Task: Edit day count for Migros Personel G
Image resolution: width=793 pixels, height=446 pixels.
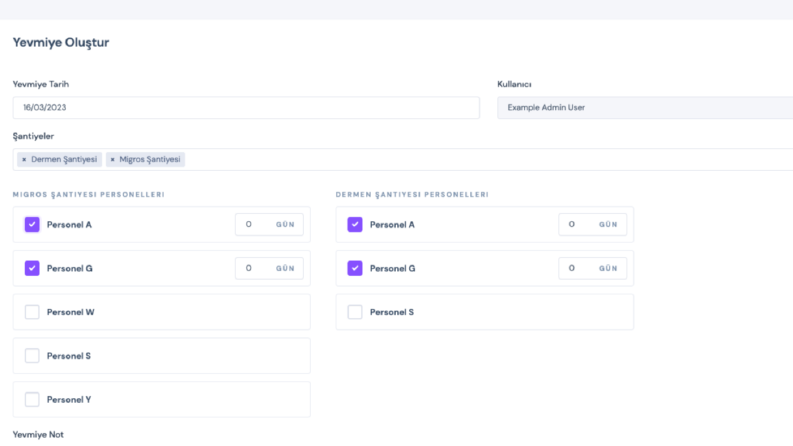Action: (269, 268)
